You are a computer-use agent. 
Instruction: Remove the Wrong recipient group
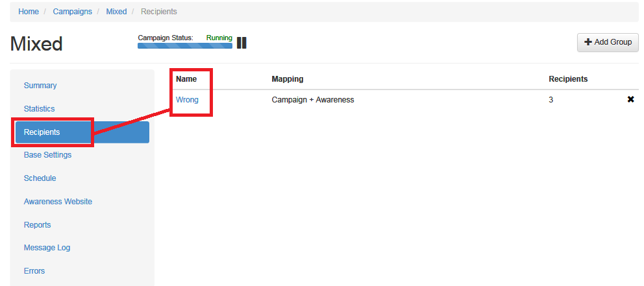coord(631,99)
